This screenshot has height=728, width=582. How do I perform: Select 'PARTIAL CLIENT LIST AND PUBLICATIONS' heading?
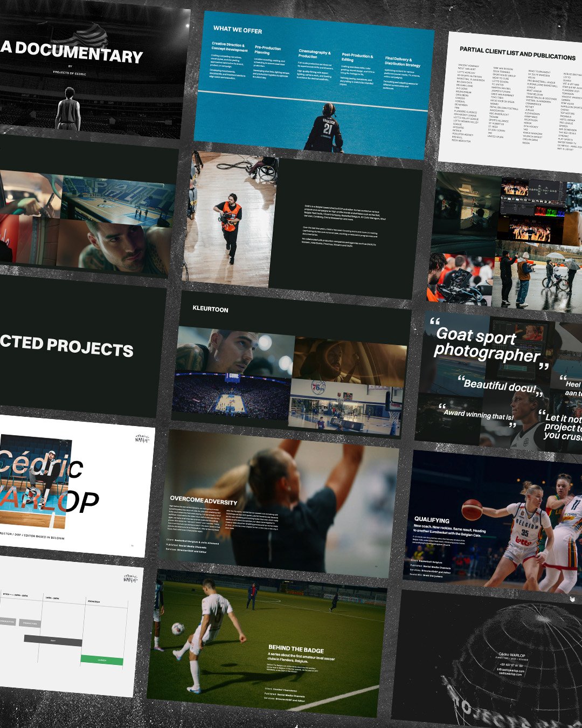click(517, 52)
